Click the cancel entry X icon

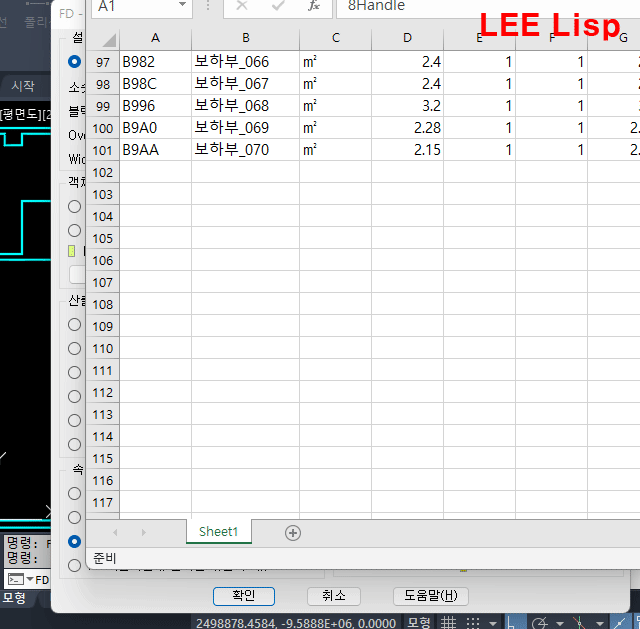242,5
